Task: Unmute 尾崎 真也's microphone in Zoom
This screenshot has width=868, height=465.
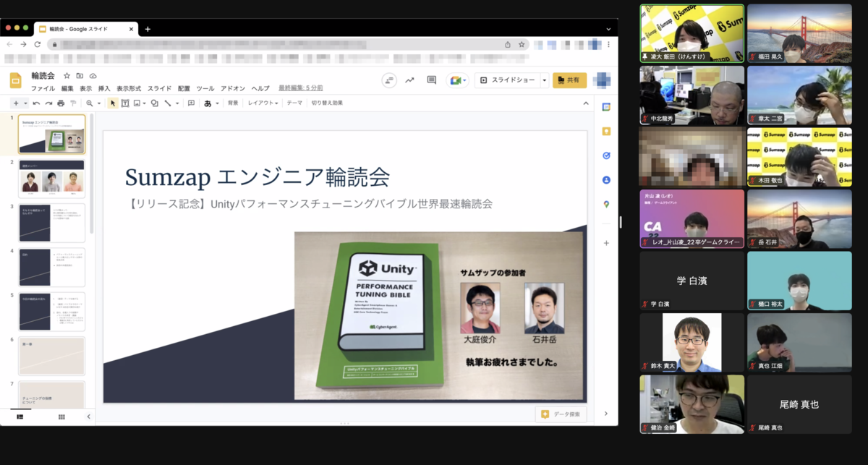Action: tap(753, 427)
